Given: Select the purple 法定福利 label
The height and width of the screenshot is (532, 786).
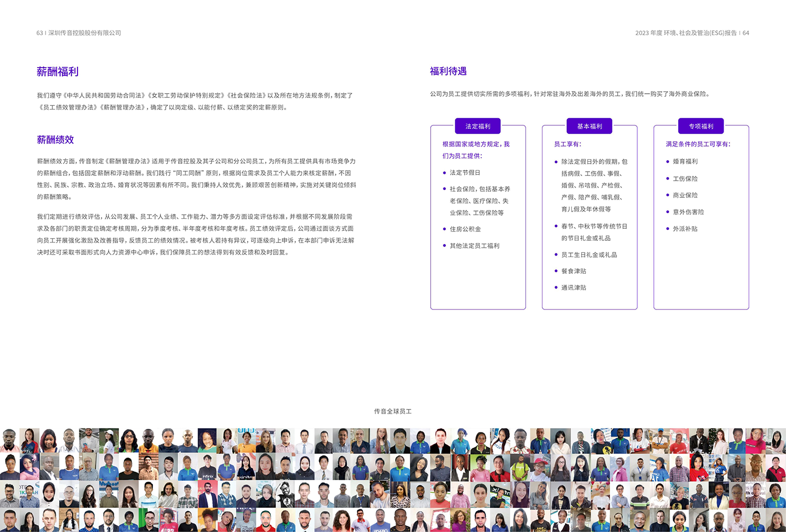Looking at the screenshot, I should click(478, 126).
